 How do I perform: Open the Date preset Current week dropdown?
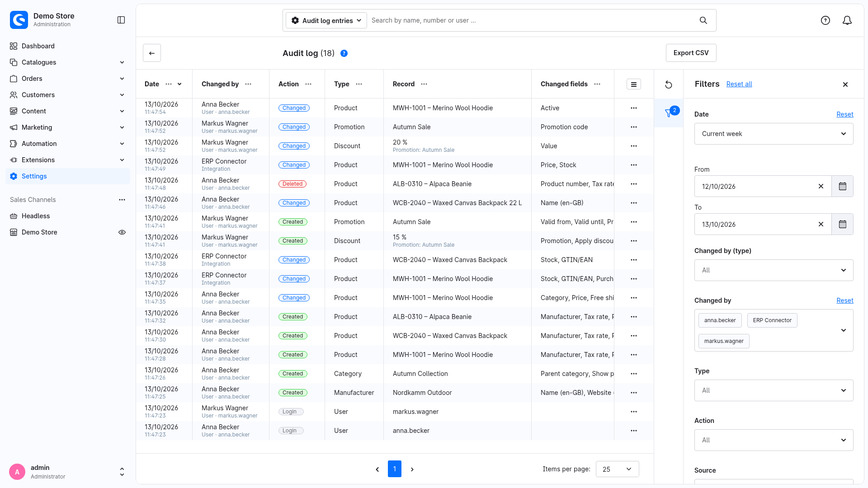coord(774,134)
